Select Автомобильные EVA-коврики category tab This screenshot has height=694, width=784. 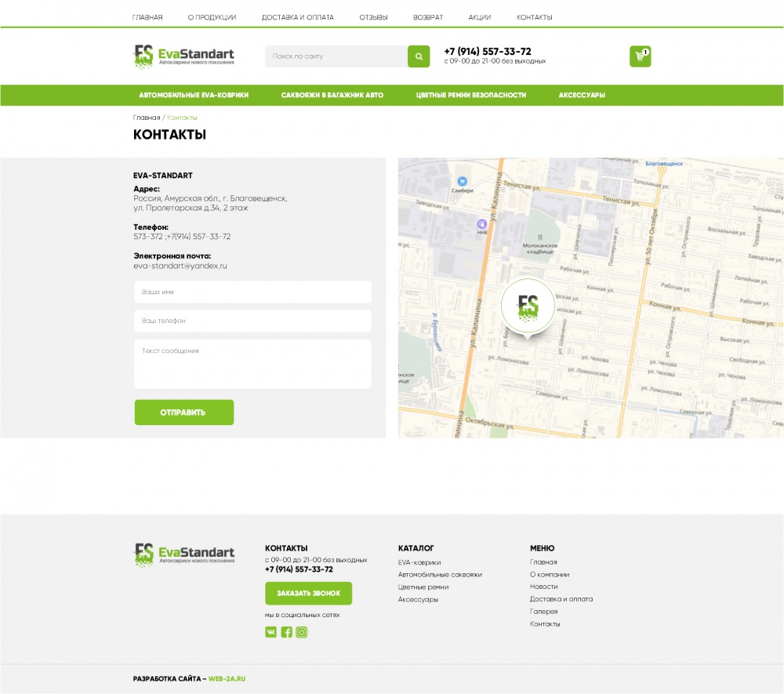point(194,95)
